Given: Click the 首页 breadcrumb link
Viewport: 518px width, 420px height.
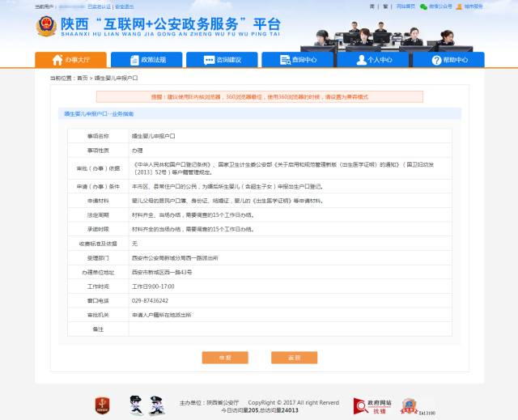Looking at the screenshot, I should click(x=83, y=78).
